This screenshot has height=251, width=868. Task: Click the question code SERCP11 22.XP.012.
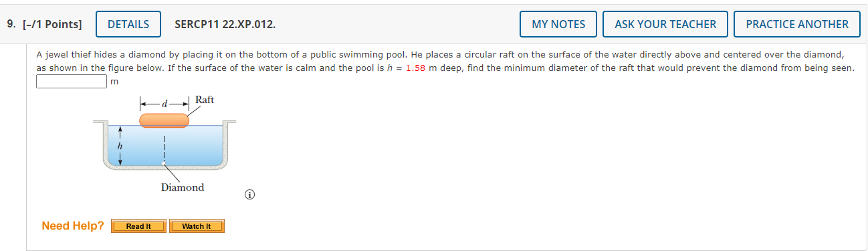pos(225,24)
